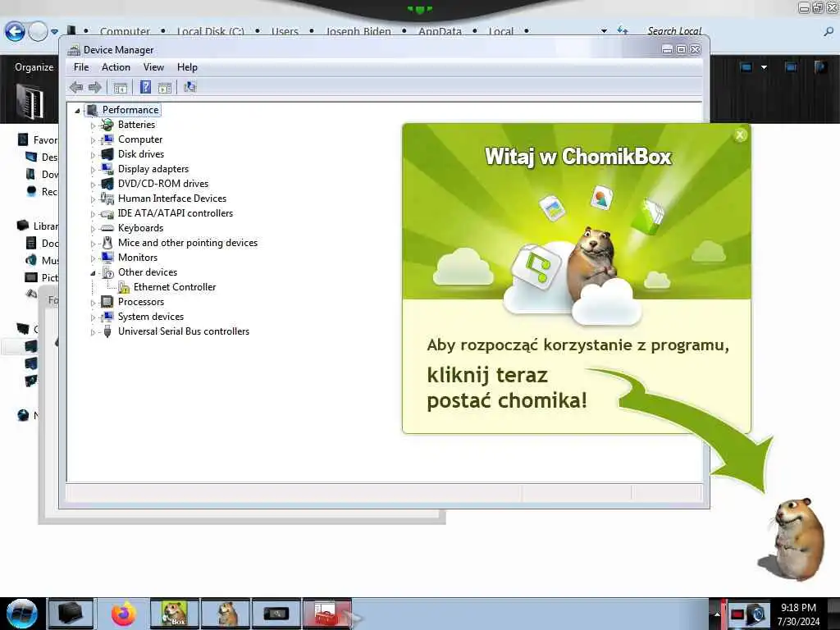Open the address bar history dropdown arrow
The image size is (840, 630).
click(604, 31)
